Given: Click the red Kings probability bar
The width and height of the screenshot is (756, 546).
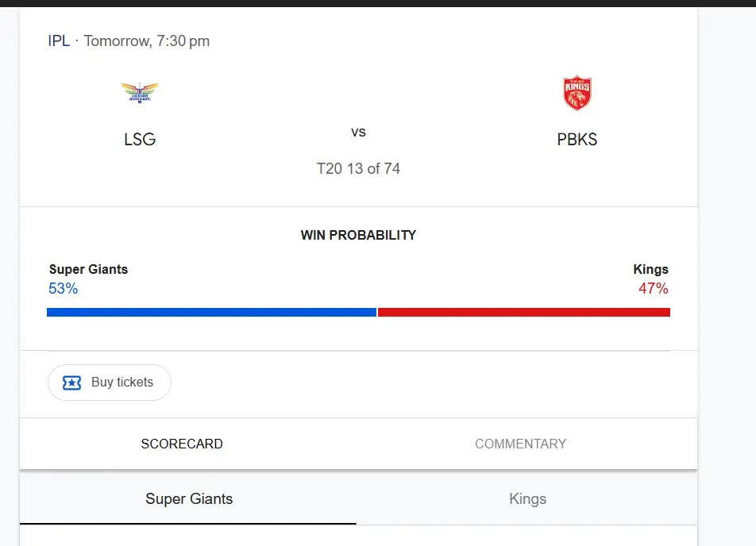Looking at the screenshot, I should click(523, 312).
